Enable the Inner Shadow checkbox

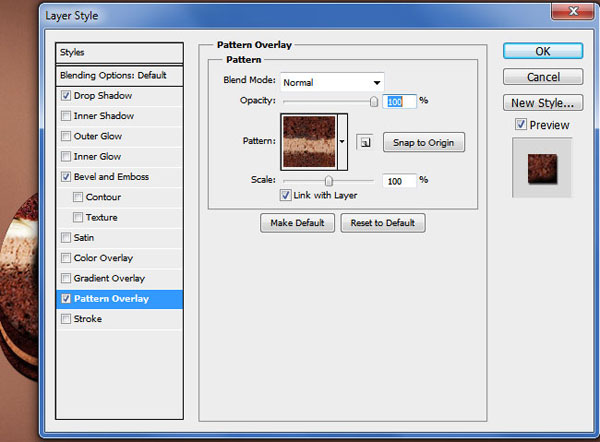click(66, 116)
